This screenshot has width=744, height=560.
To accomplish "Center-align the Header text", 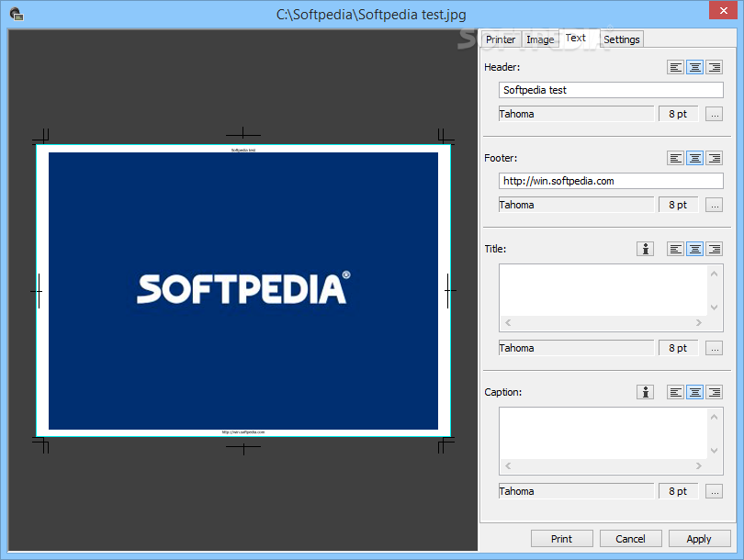I will click(694, 67).
